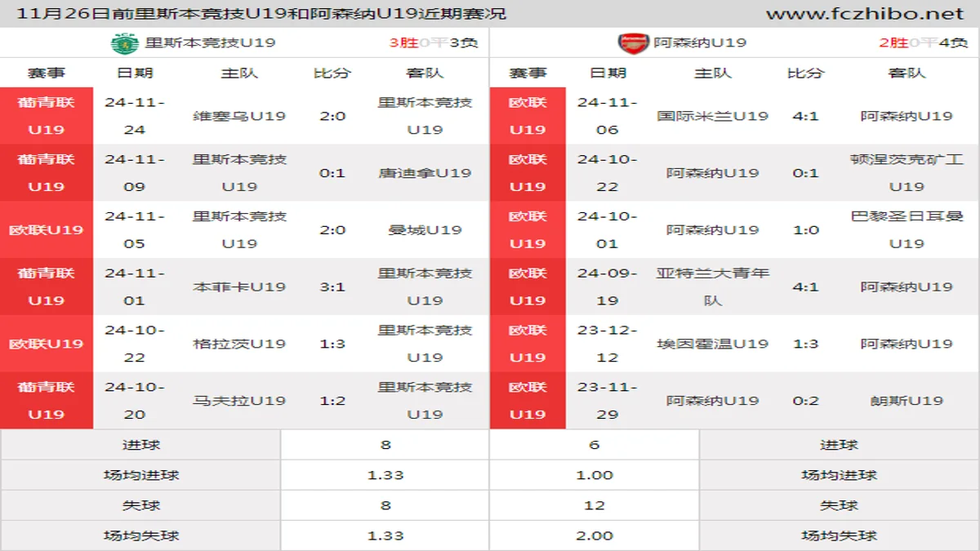Open the www.fczhibo.net website link

pos(865,14)
